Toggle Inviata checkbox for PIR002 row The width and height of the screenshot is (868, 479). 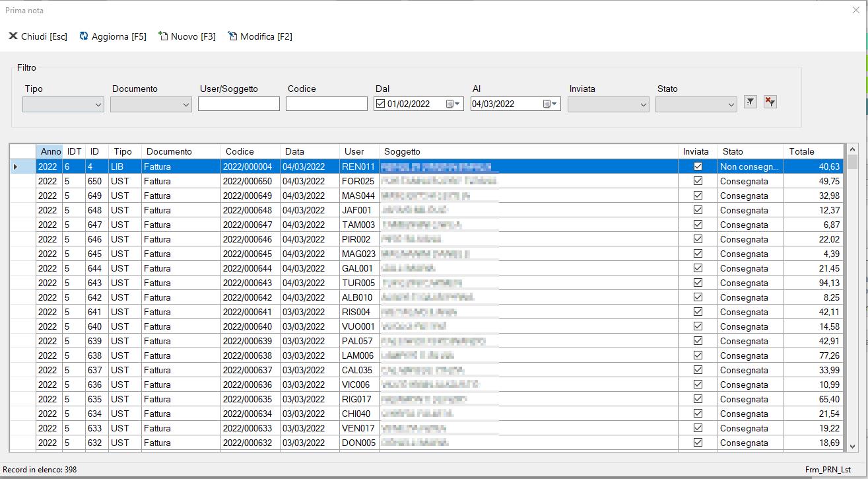tap(698, 239)
